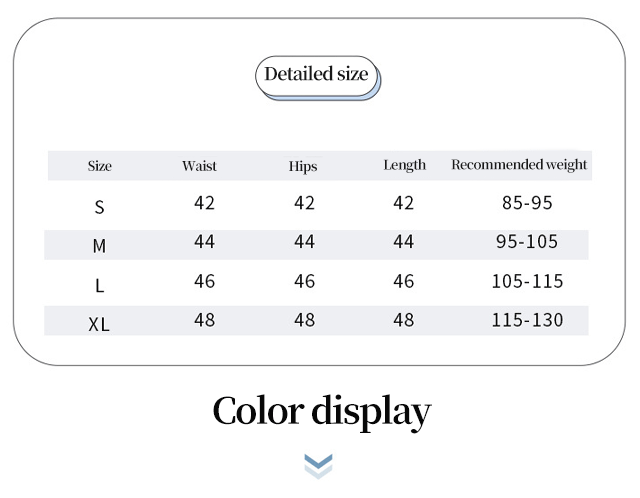This screenshot has width=640, height=498.
Task: Click the Recommended weight column header
Action: (519, 165)
